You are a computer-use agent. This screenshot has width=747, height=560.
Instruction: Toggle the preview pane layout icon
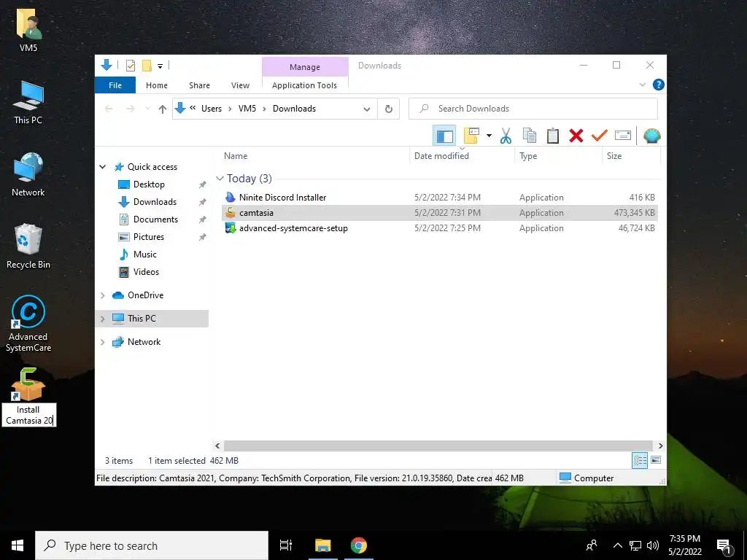click(x=444, y=136)
